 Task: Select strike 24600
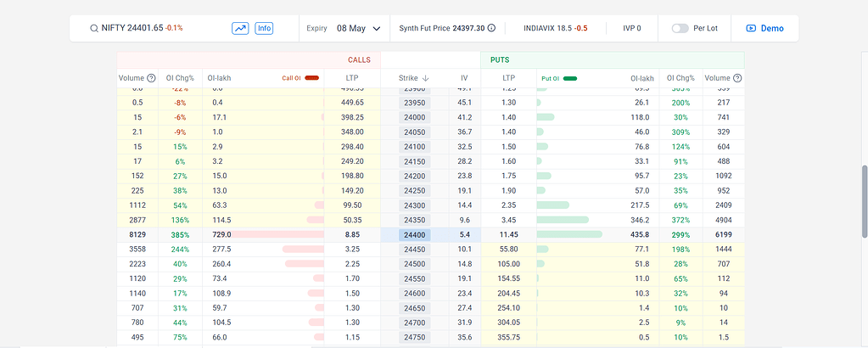(x=415, y=294)
